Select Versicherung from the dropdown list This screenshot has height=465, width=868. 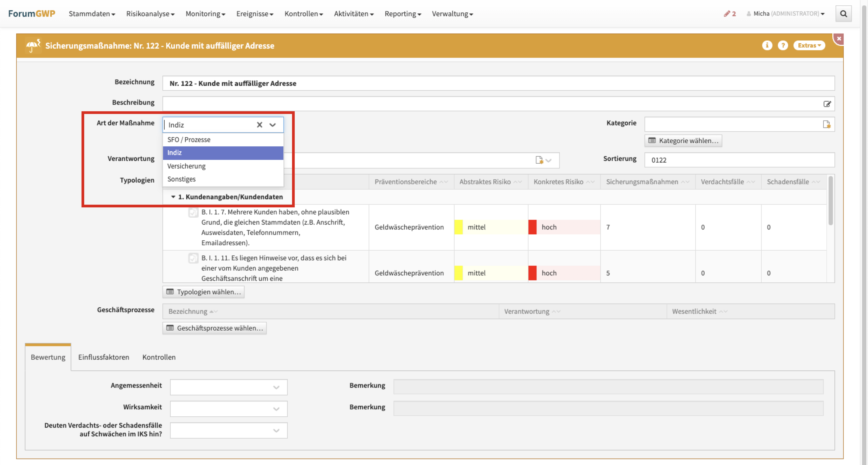pos(186,166)
